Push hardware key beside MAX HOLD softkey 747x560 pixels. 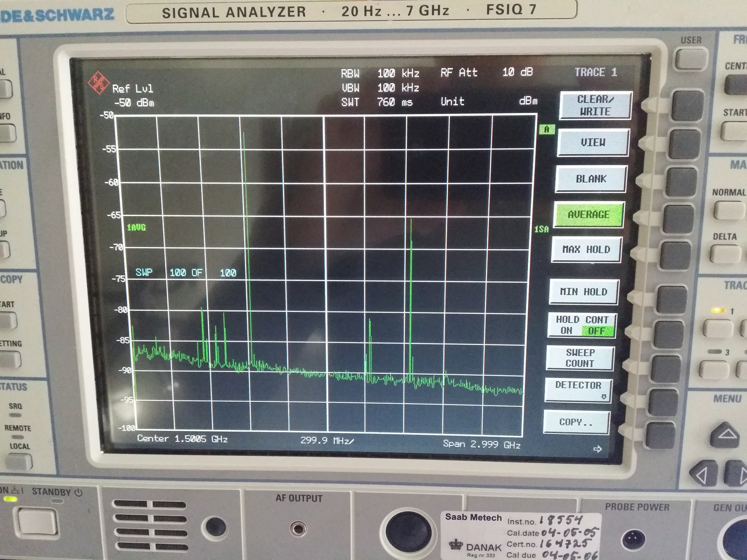676,256
